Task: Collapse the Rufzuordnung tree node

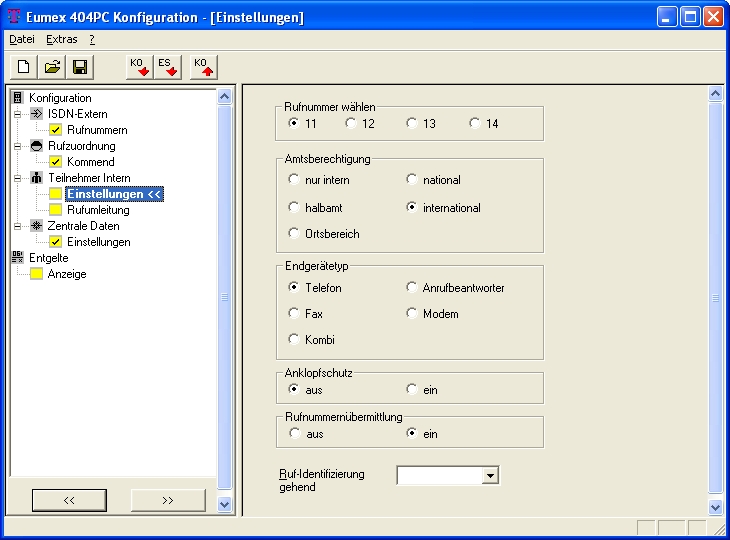Action: (17, 146)
